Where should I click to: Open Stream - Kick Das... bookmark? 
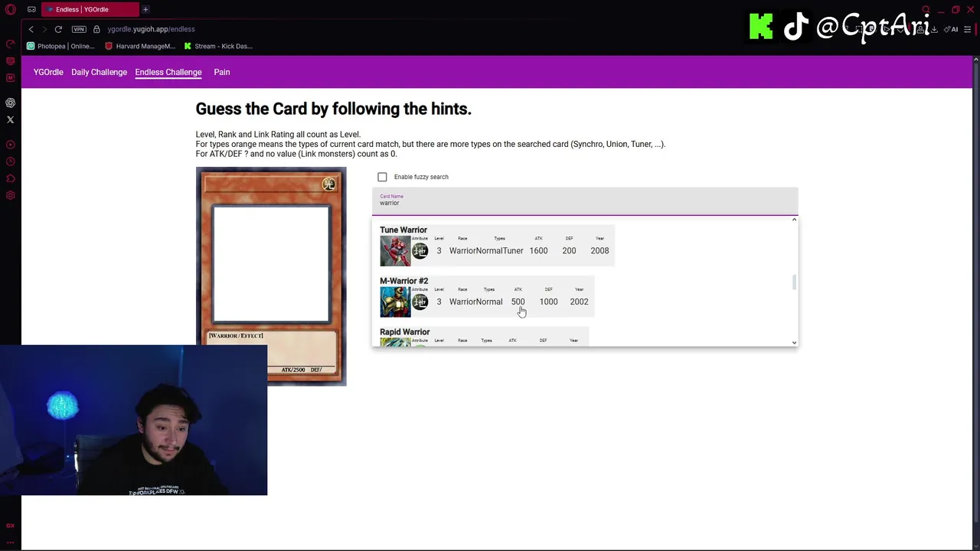click(218, 46)
